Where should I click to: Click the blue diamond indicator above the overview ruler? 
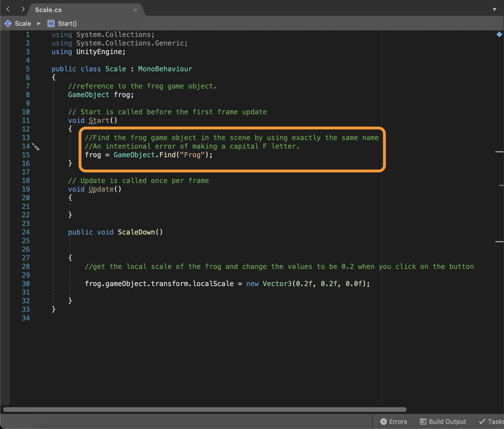(x=499, y=34)
